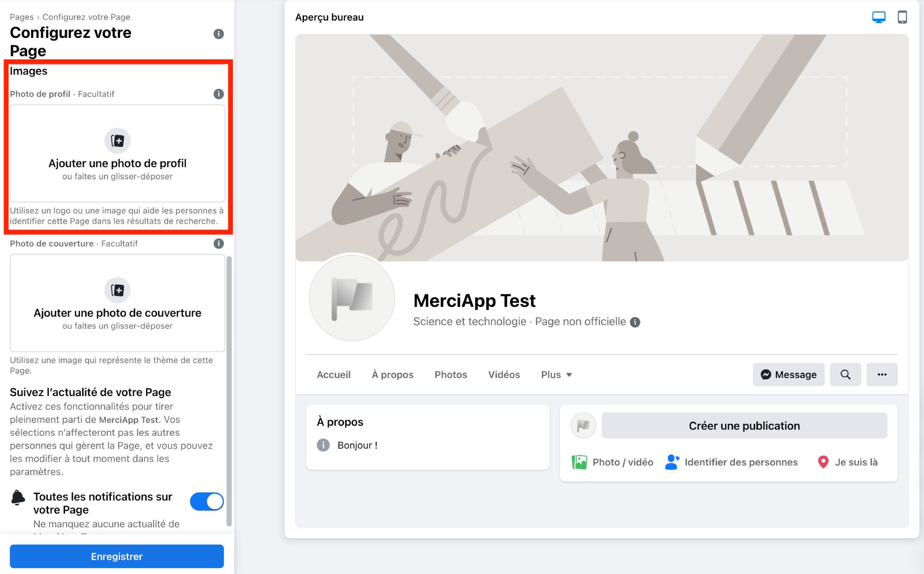Click the add profile photo icon
This screenshot has width=924, height=574.
click(x=117, y=140)
